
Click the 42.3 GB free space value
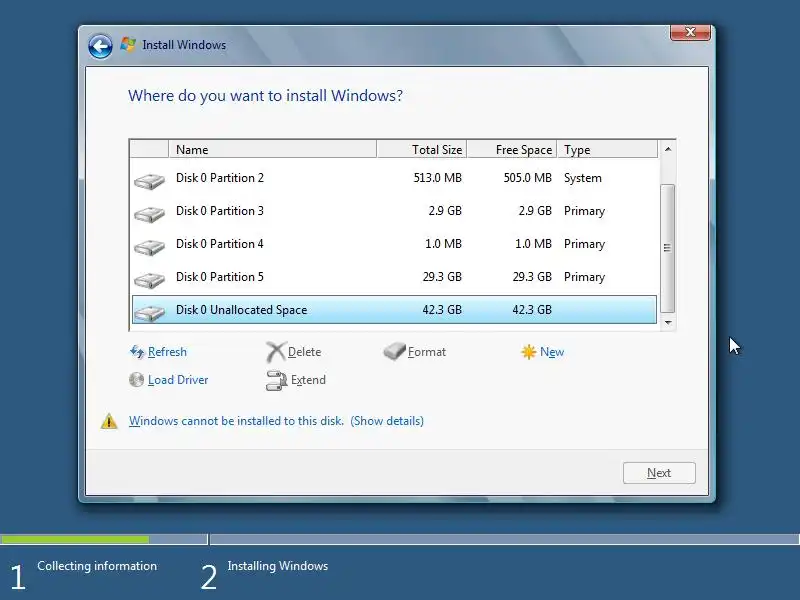pyautogui.click(x=532, y=310)
